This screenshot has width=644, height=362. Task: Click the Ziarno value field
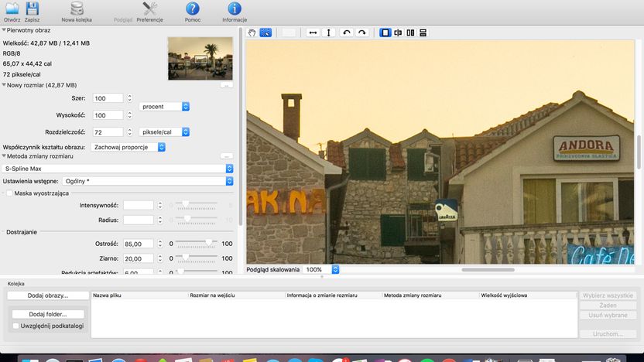(x=139, y=258)
